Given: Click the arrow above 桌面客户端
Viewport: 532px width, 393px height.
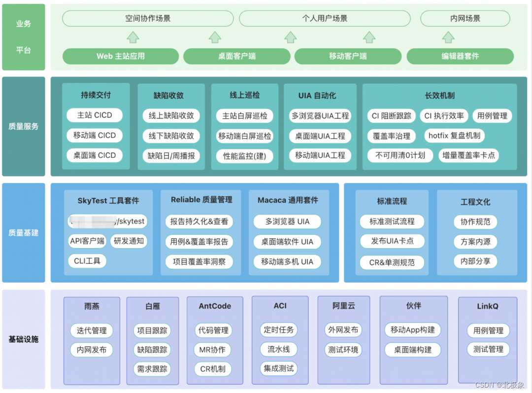Looking at the screenshot, I should [214, 36].
